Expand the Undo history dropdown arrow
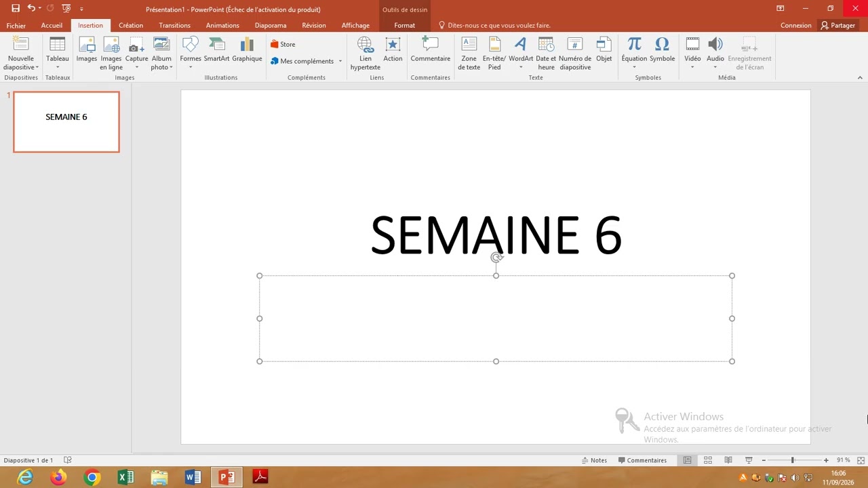868x488 pixels. (x=40, y=9)
